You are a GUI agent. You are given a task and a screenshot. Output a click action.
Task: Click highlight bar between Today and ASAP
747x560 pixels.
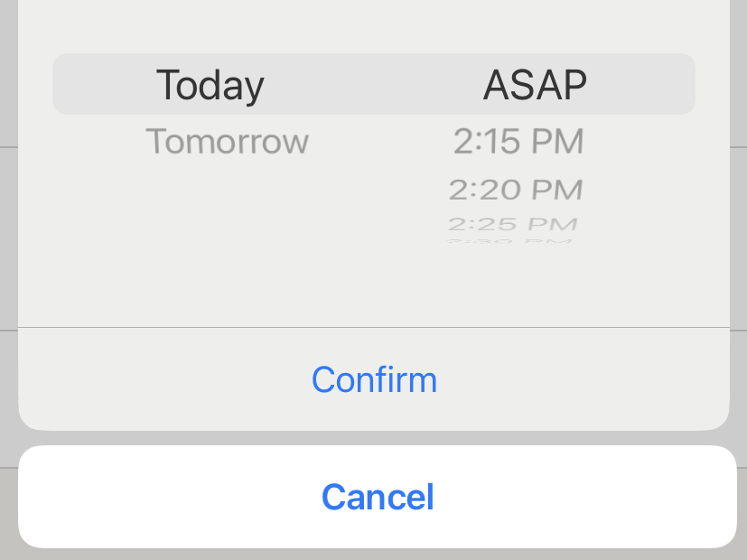point(372,85)
